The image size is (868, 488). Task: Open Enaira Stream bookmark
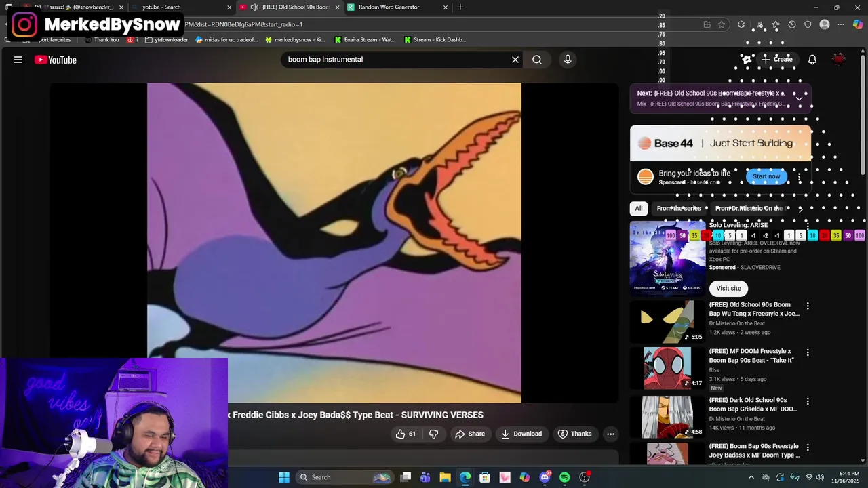pos(365,40)
